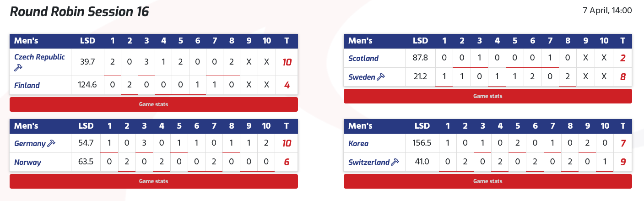Open Game stats for Scotland vs Sweden

[x=487, y=96]
